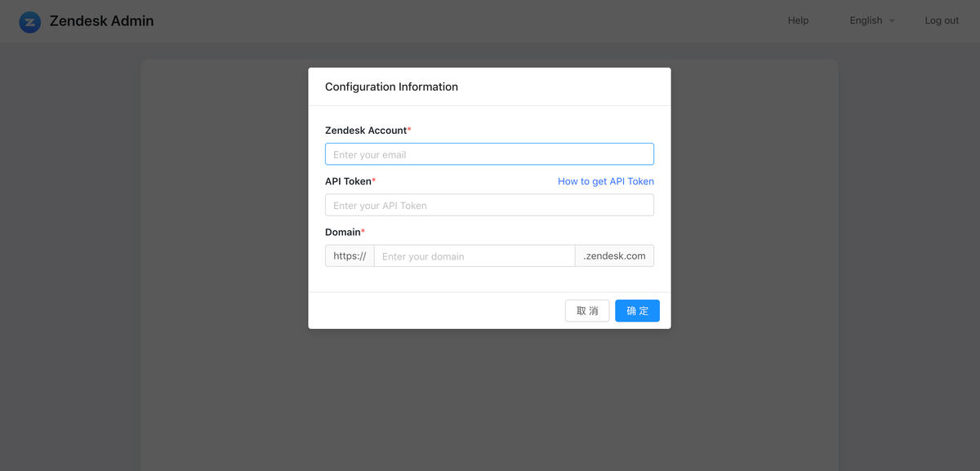This screenshot has height=471, width=980.
Task: Click the https:// prefix addon
Action: coord(350,255)
